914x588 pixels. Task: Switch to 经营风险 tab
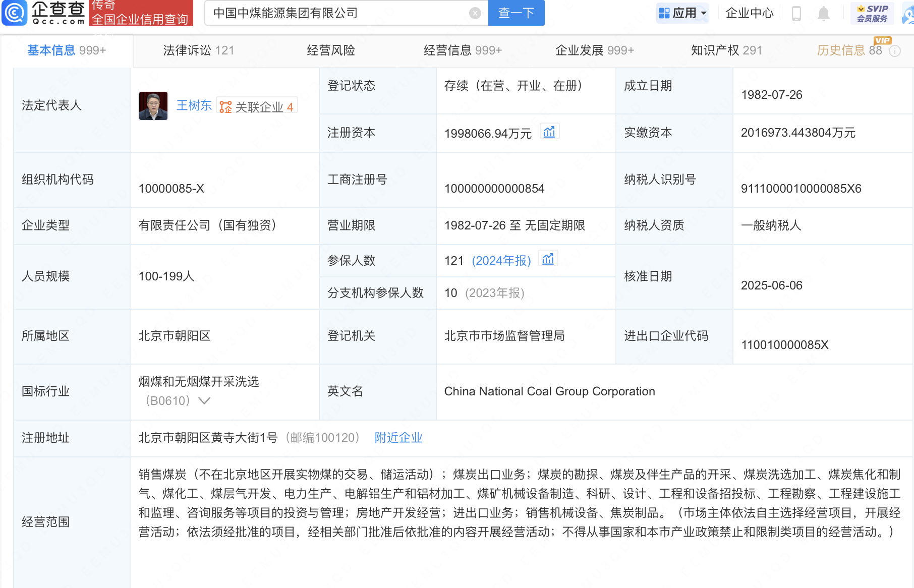331,50
